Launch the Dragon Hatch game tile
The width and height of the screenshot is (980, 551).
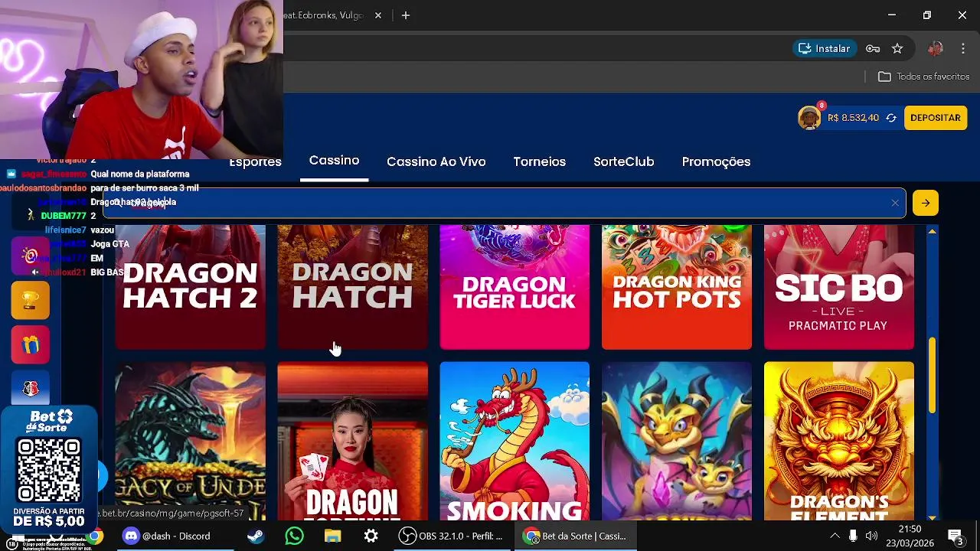tap(353, 287)
